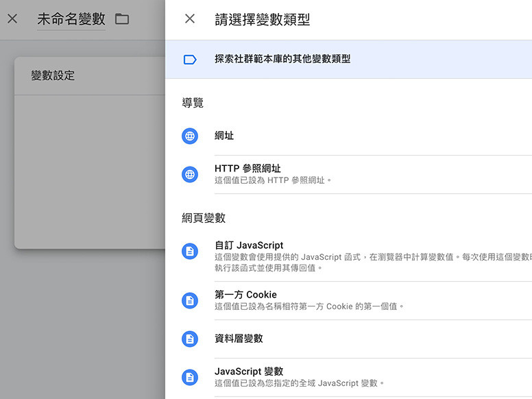
Task: Click the document icon for 資料層變數
Action: 190,339
